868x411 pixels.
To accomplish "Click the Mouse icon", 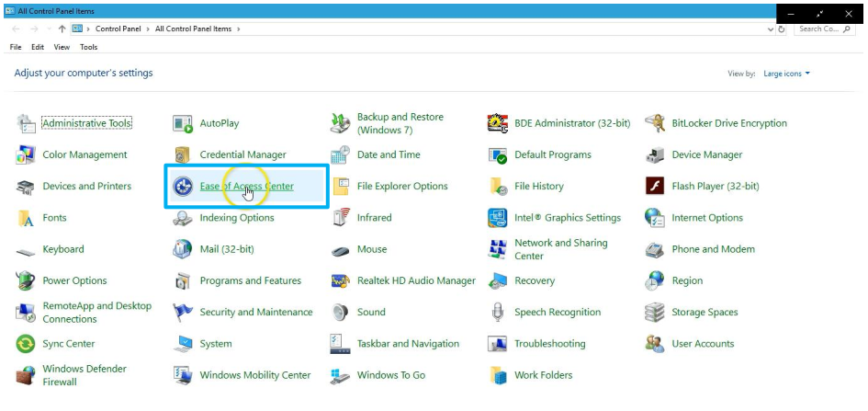I will coord(340,250).
